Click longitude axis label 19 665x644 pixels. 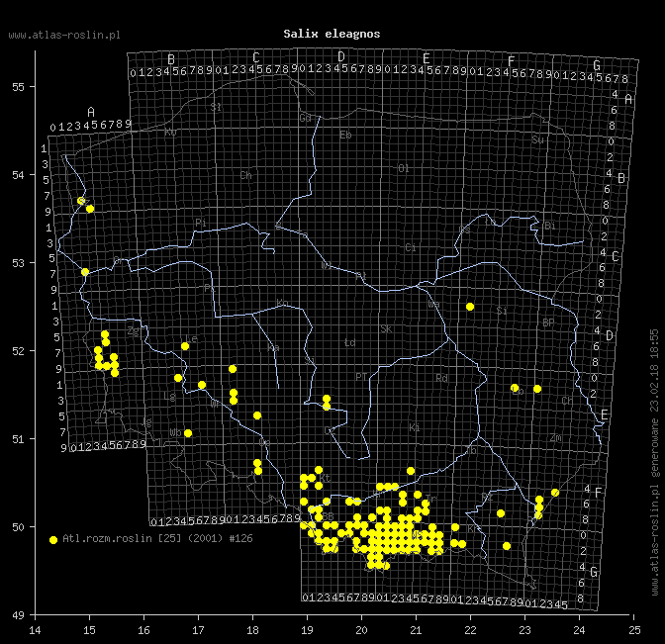click(307, 630)
